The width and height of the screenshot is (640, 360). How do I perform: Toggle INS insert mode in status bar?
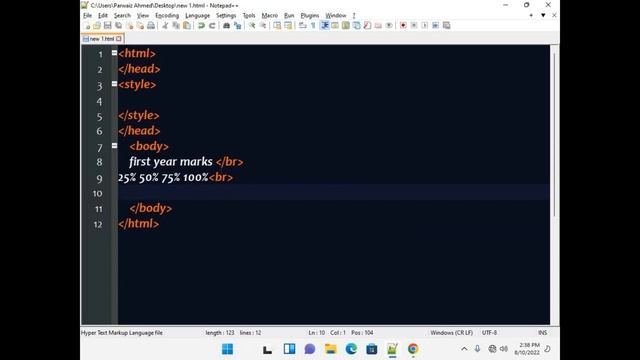coord(542,333)
